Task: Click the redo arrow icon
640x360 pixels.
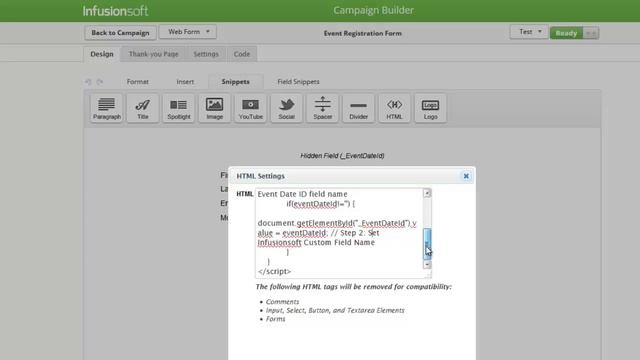Action: [x=100, y=82]
